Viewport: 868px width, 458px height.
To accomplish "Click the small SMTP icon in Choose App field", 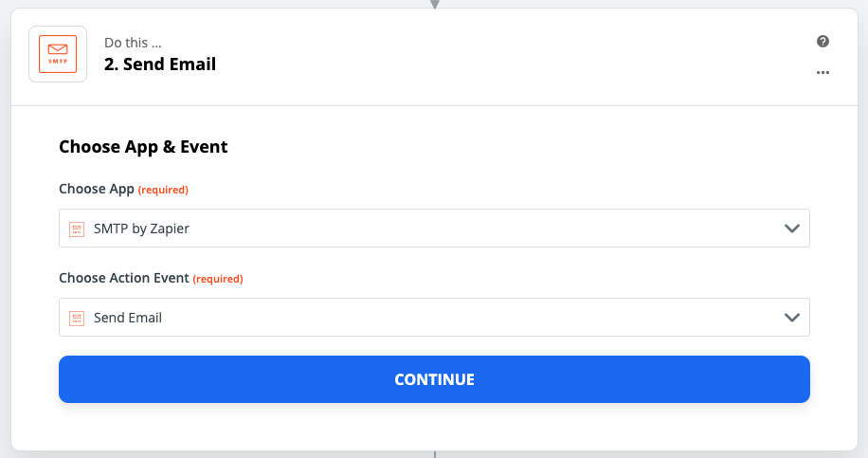I will click(x=77, y=229).
